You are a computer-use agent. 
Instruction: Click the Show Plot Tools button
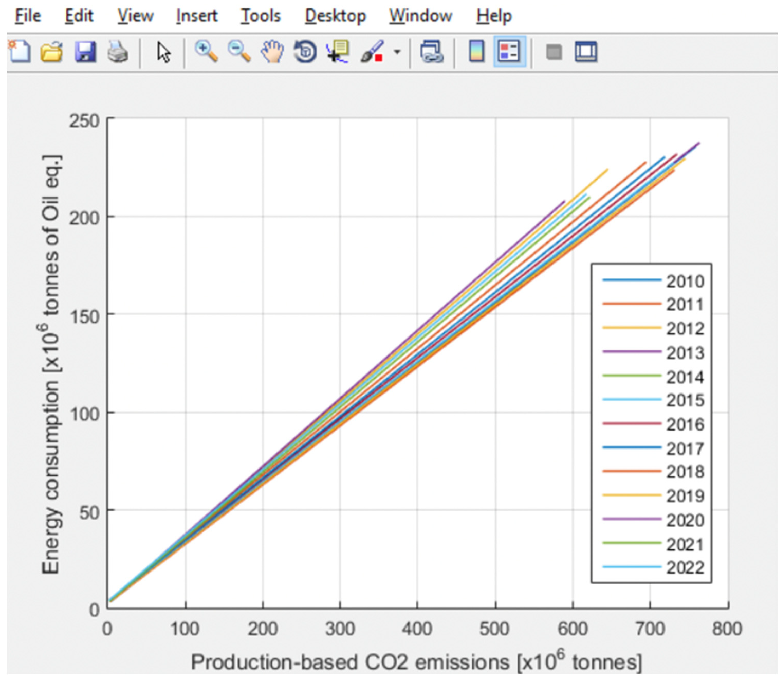586,51
